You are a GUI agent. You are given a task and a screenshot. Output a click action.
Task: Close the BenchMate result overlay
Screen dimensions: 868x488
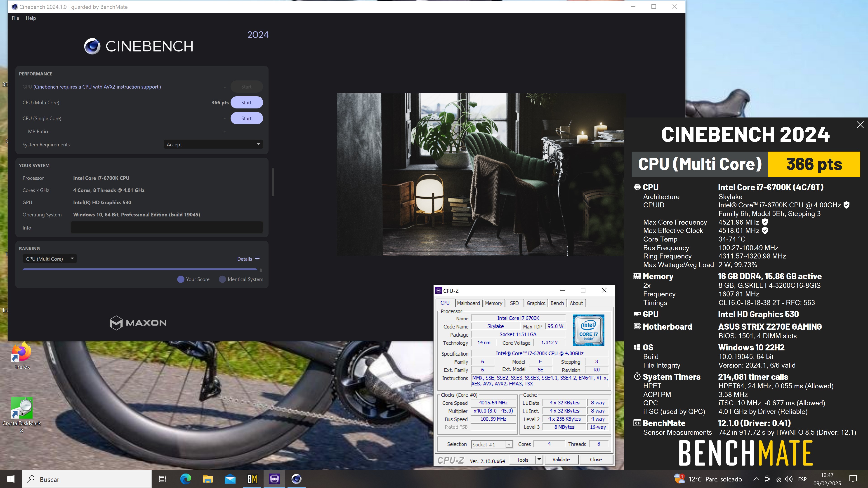pos(860,125)
